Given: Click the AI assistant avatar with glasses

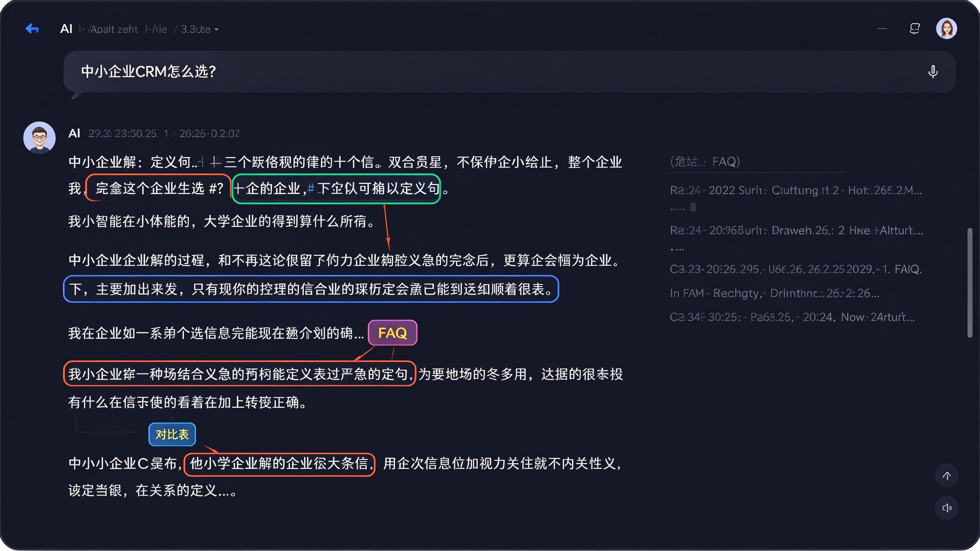Looking at the screenshot, I should pyautogui.click(x=39, y=138).
